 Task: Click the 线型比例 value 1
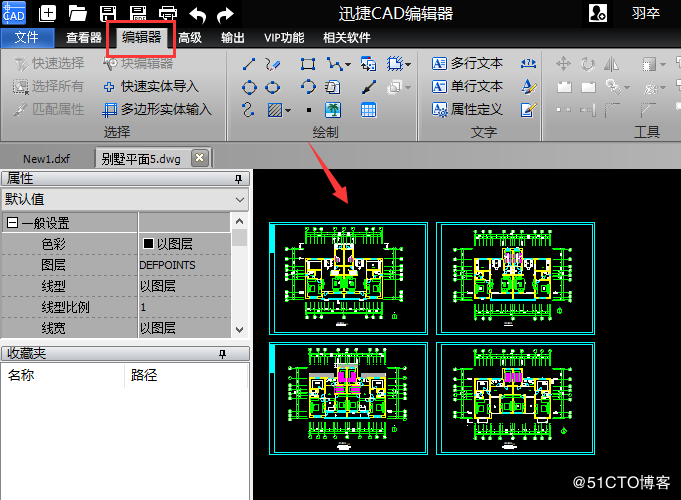click(x=143, y=308)
